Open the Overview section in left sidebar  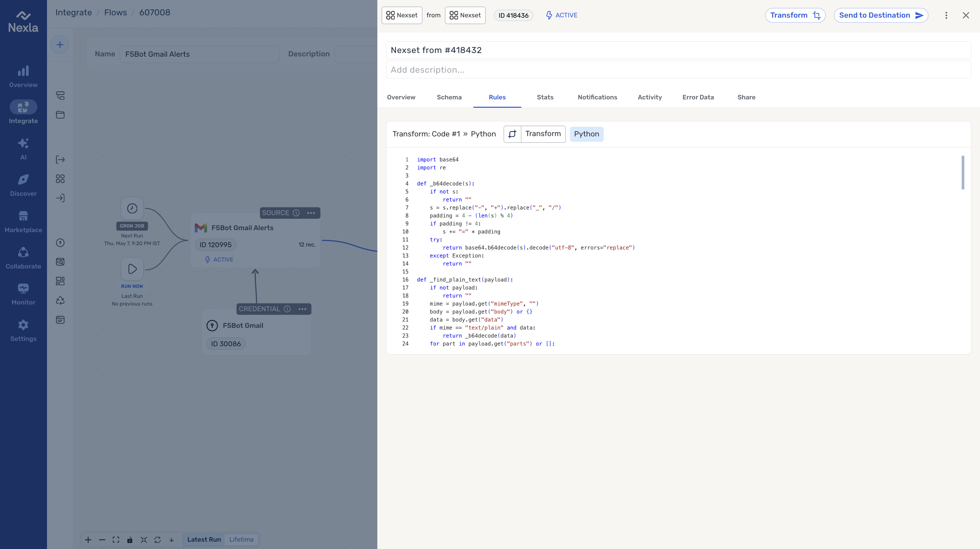23,76
